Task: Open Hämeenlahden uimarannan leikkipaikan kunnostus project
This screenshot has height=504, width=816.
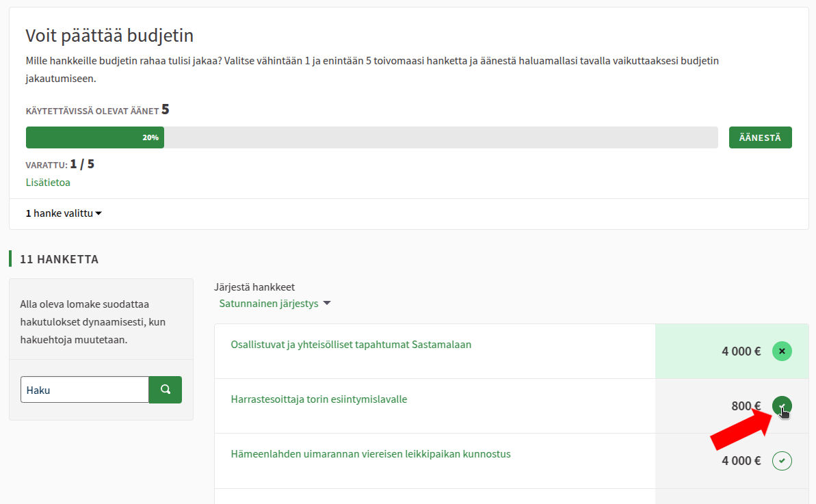Action: click(x=371, y=454)
